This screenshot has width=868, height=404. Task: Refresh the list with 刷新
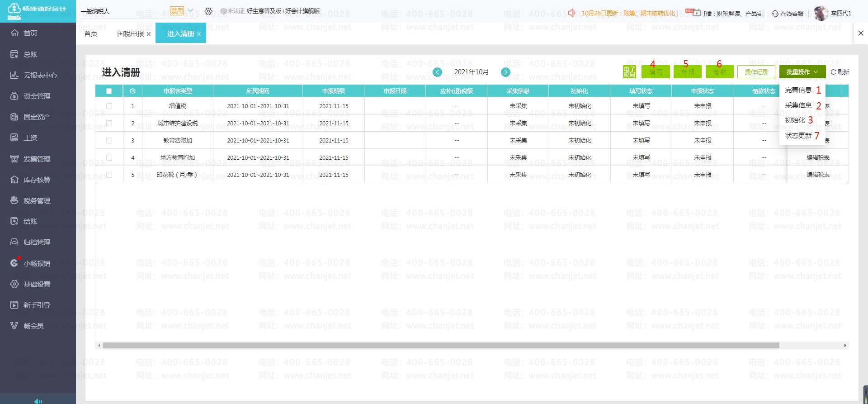[840, 72]
